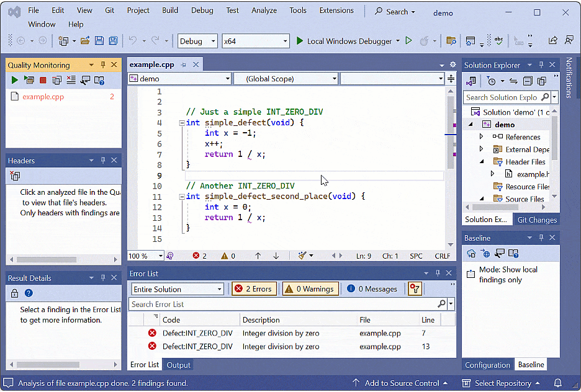Toggle the 0 Warnings filter button
The width and height of the screenshot is (581, 392).
(x=310, y=289)
